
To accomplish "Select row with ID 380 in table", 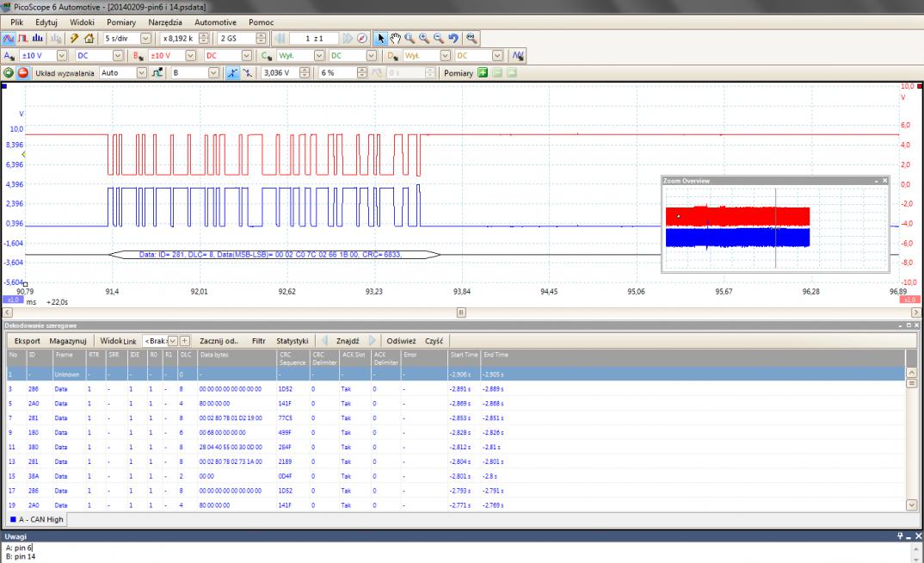I will [34, 448].
